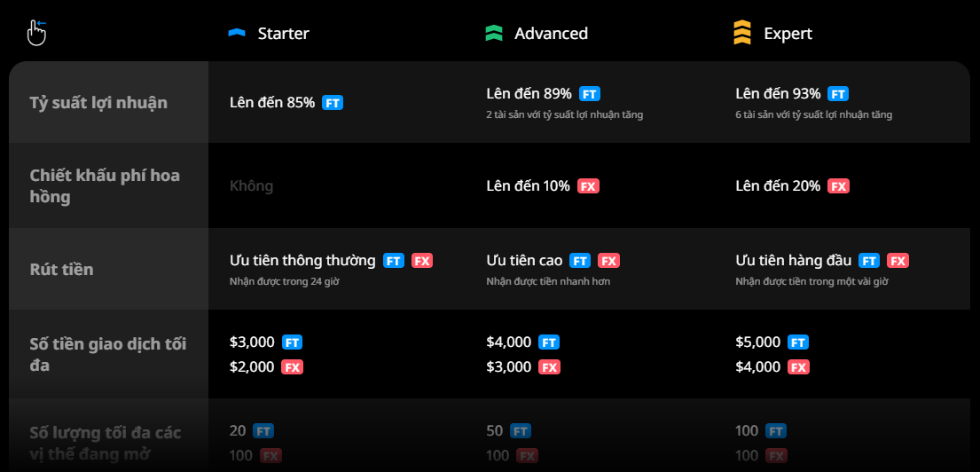
Task: Select the Starter column heading
Action: (283, 33)
